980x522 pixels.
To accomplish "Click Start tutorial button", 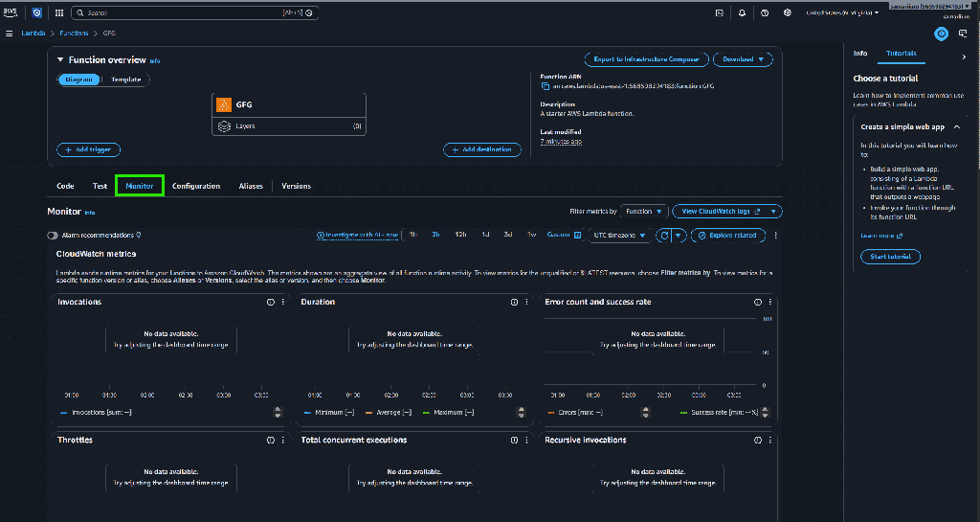I will tap(890, 257).
